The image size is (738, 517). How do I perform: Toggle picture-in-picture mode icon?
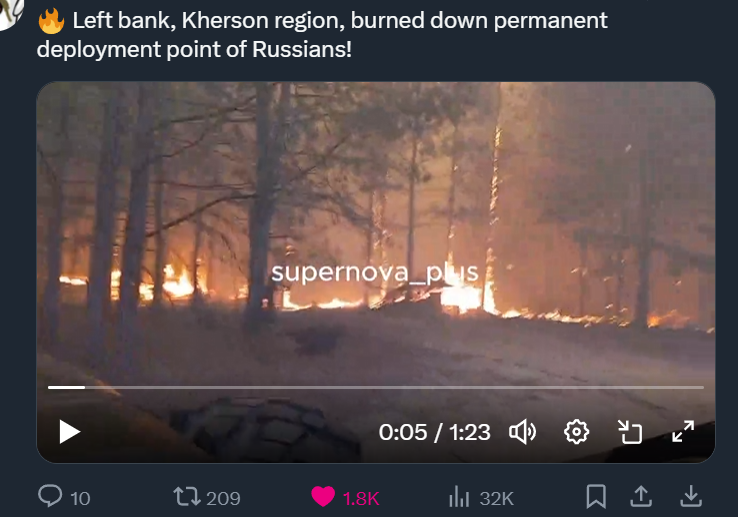point(630,432)
